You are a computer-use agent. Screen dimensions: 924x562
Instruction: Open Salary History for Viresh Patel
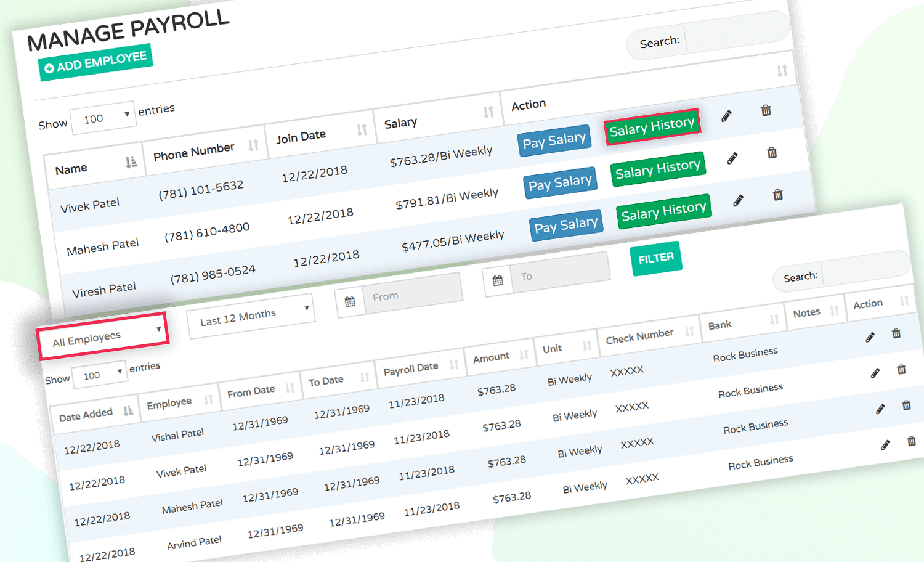tap(664, 211)
